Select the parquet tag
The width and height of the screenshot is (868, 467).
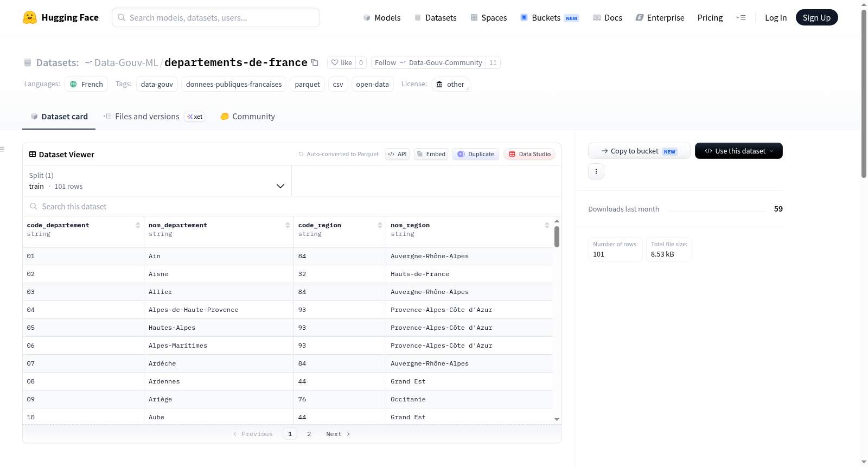pyautogui.click(x=307, y=84)
